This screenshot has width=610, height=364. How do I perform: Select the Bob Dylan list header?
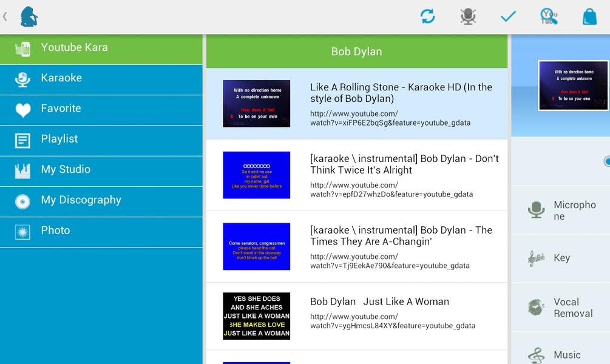[357, 52]
